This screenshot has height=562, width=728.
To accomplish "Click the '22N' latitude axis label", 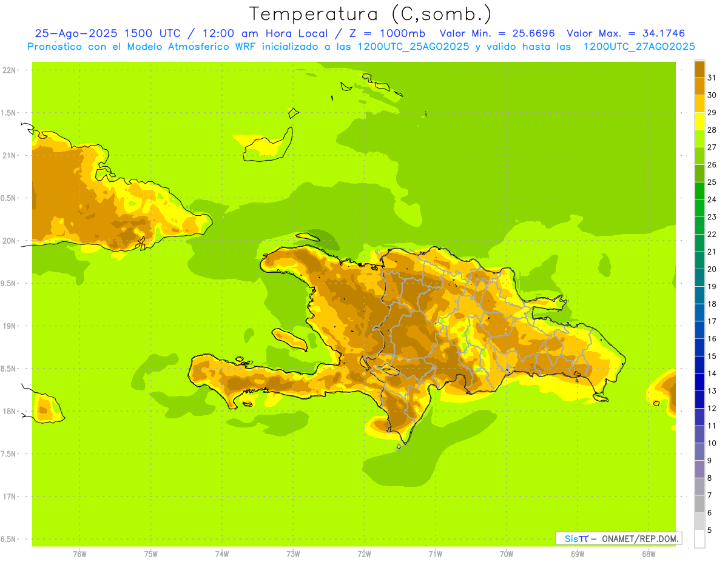I will pos(9,70).
